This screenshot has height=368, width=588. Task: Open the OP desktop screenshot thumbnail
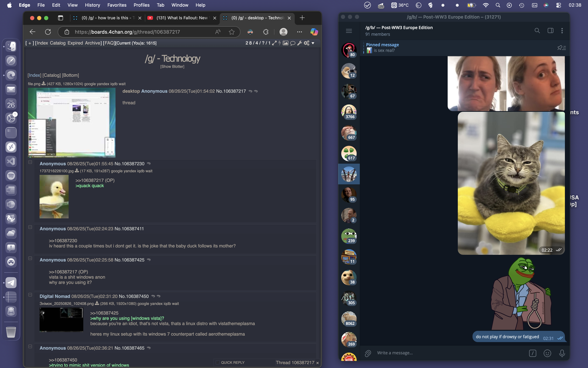pos(72,123)
